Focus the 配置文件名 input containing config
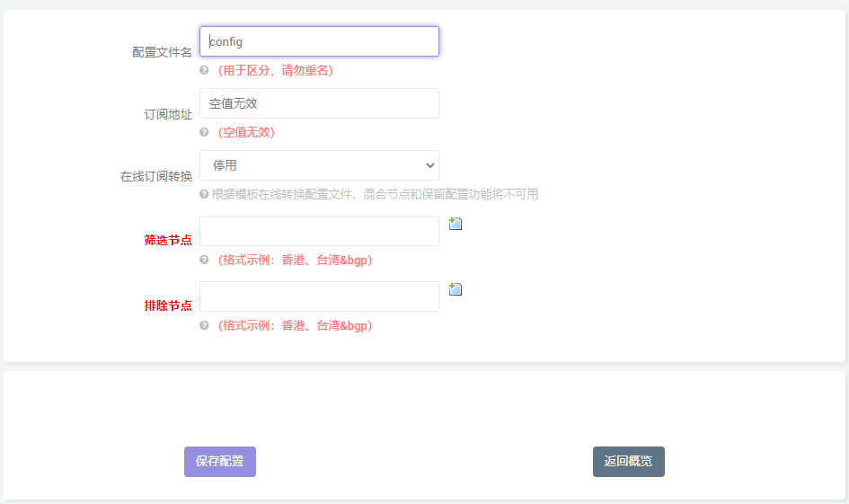Screen dimensions: 849x504 pyautogui.click(x=319, y=41)
